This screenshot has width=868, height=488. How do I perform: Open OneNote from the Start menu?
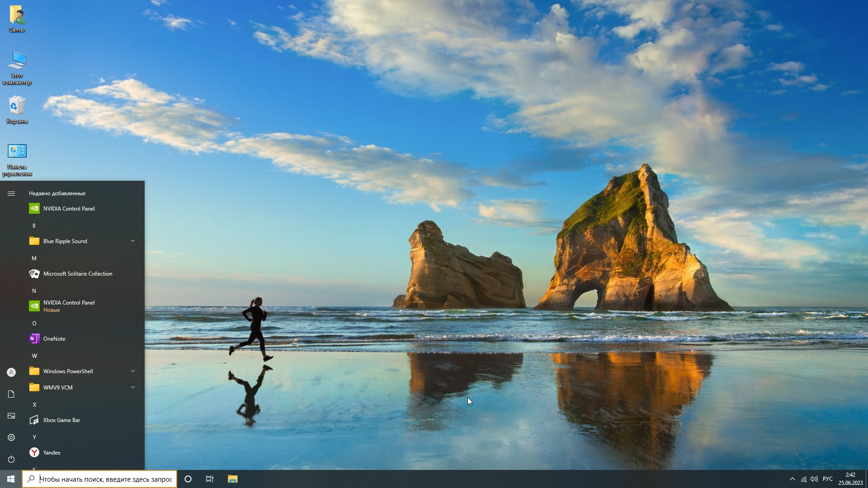[x=54, y=339]
